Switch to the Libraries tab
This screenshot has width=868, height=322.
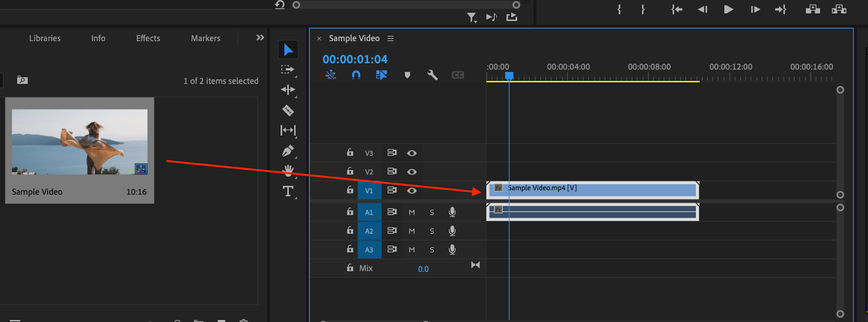pos(45,38)
